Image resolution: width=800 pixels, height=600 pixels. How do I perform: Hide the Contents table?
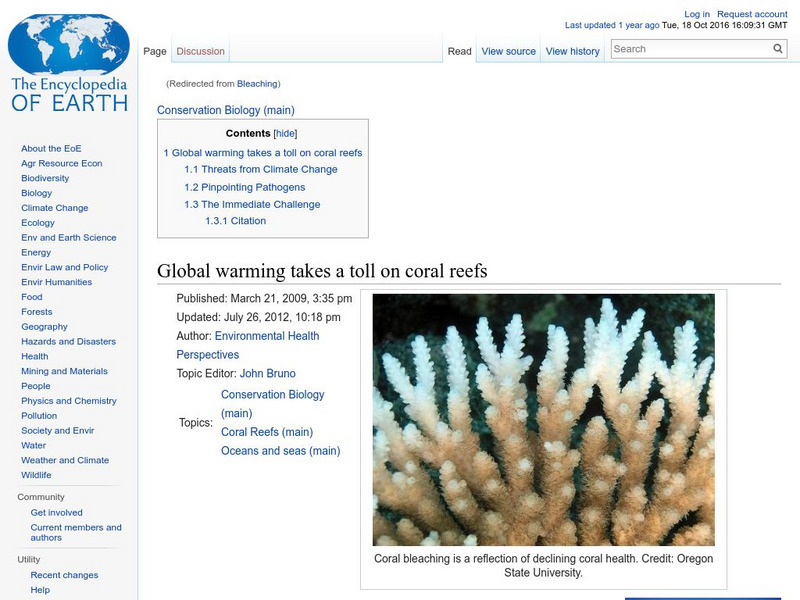point(285,133)
